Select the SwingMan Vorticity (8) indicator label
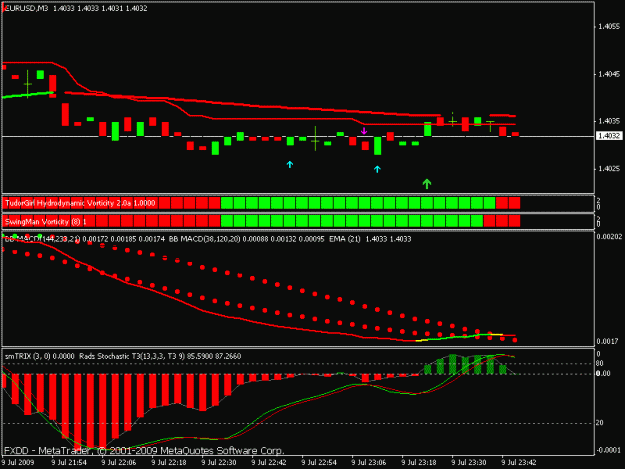 point(45,222)
